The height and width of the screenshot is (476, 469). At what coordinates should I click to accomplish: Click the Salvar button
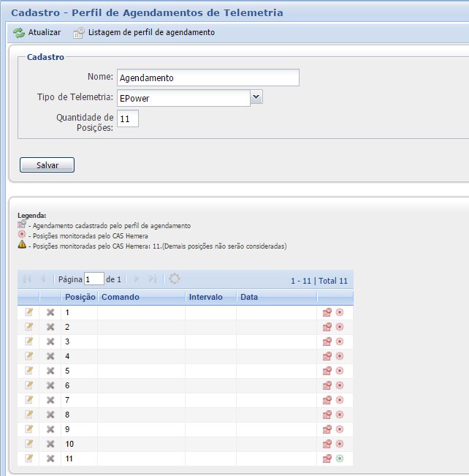[x=47, y=165]
